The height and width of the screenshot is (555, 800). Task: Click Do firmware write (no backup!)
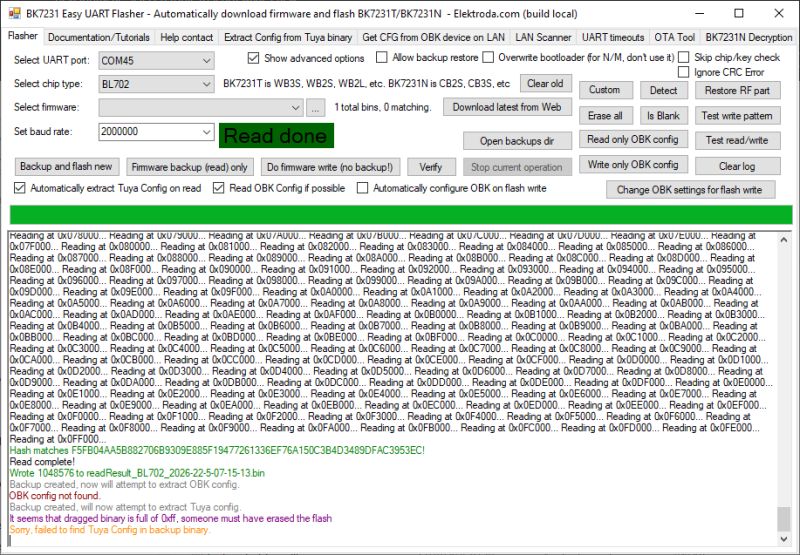330,167
